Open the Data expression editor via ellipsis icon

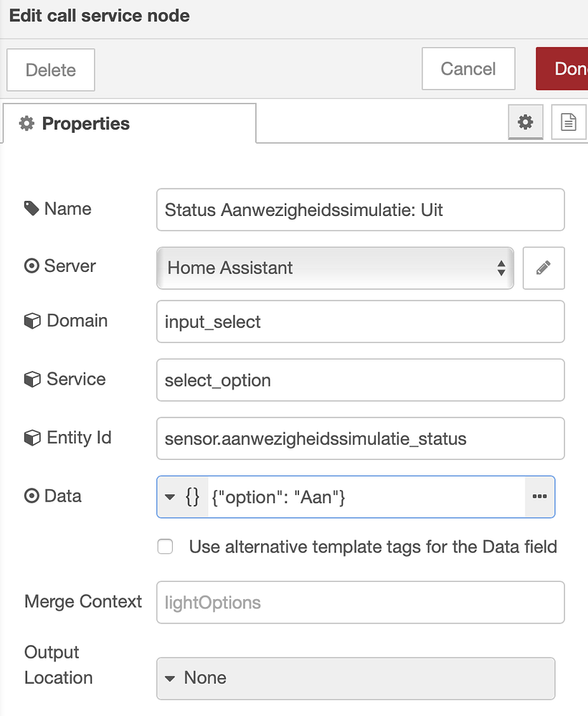tap(539, 496)
